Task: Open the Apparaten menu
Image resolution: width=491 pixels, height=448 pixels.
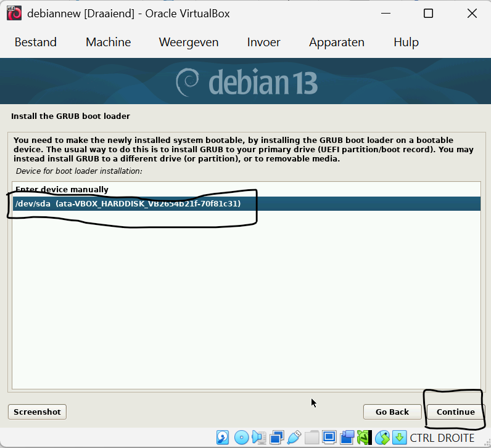Action: click(337, 42)
